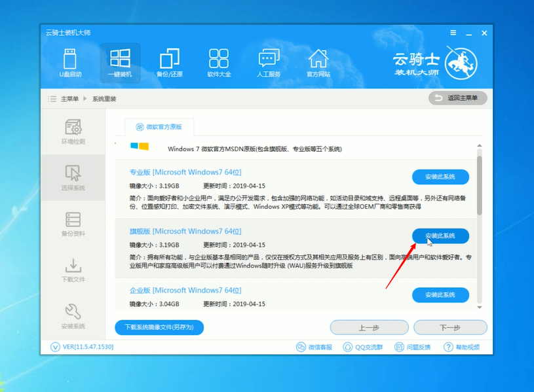This screenshot has height=392, width=534.
Task: Open 帮助视频 in the footer
Action: (462, 347)
